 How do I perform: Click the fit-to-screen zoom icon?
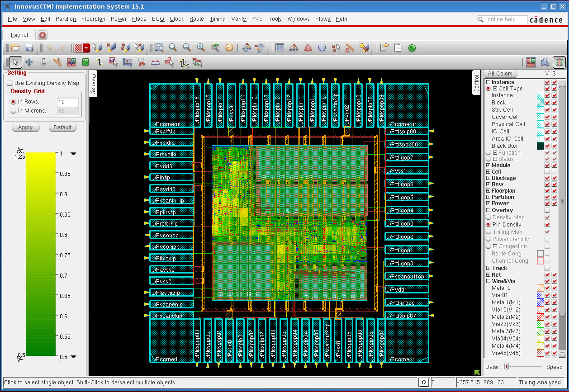[x=200, y=47]
